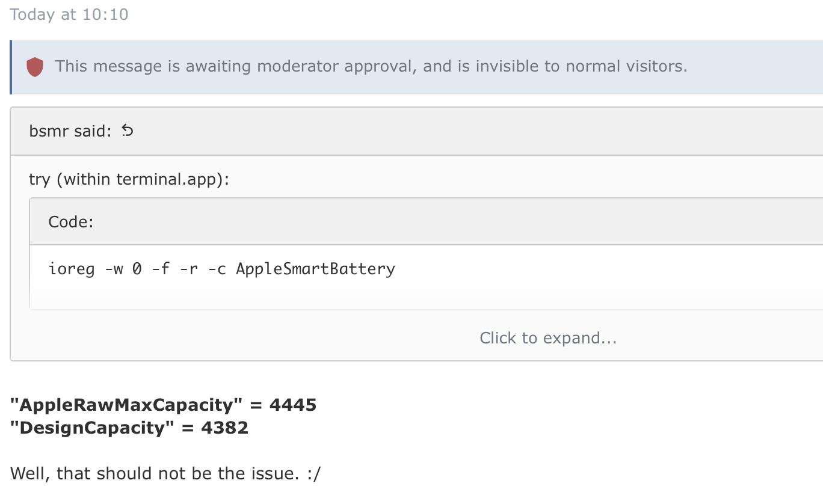Click the quote jump-to-original arrow icon
The height and width of the screenshot is (504, 823).
pos(127,130)
